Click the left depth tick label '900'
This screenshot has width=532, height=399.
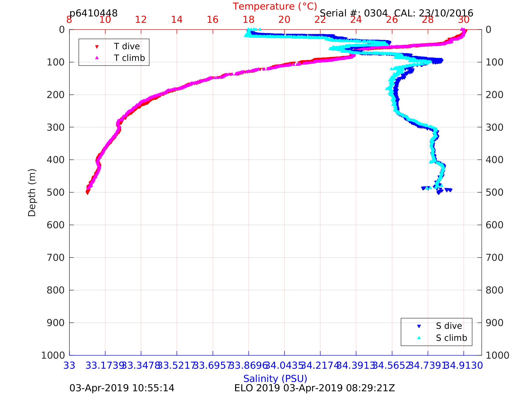click(x=56, y=323)
